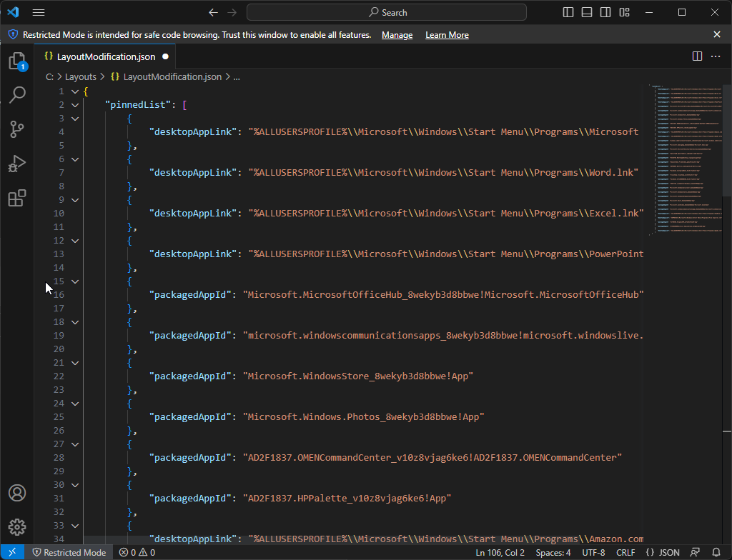Viewport: 732px width, 560px height.
Task: Click the Learn More link
Action: click(x=447, y=35)
